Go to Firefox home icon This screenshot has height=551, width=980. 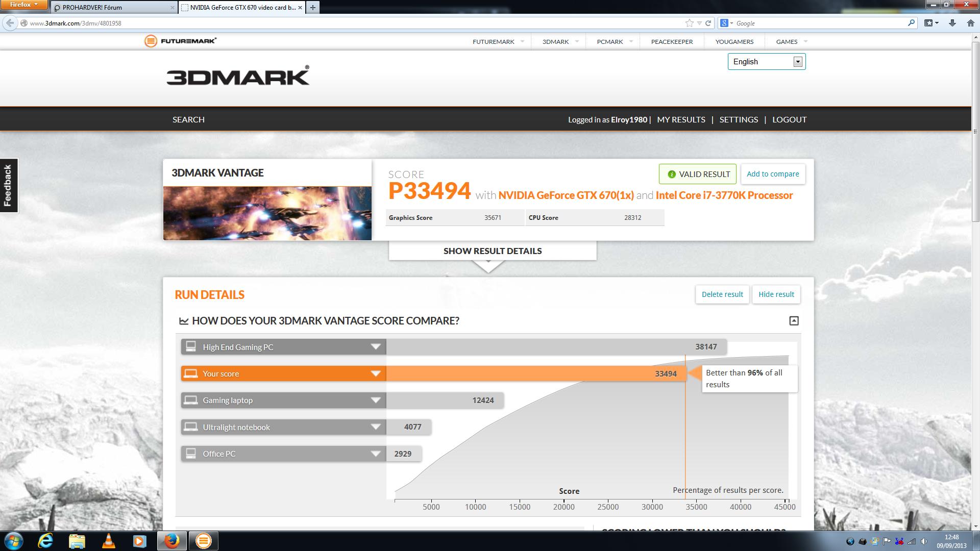(970, 23)
